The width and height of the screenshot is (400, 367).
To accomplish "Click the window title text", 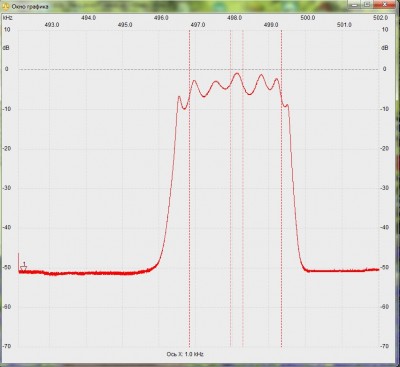I will point(30,6).
